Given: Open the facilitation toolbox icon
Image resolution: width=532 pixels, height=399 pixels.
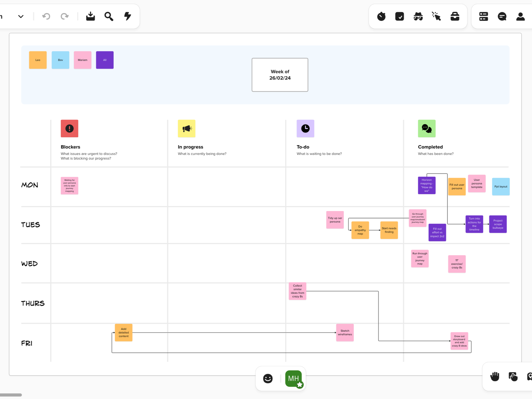Looking at the screenshot, I should click(x=455, y=16).
